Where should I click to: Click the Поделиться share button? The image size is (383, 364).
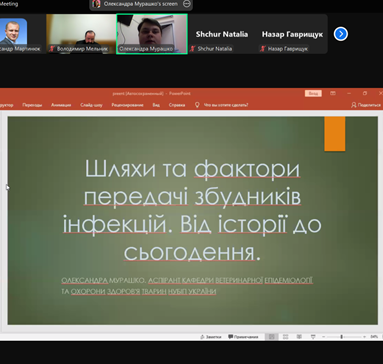coord(366,105)
